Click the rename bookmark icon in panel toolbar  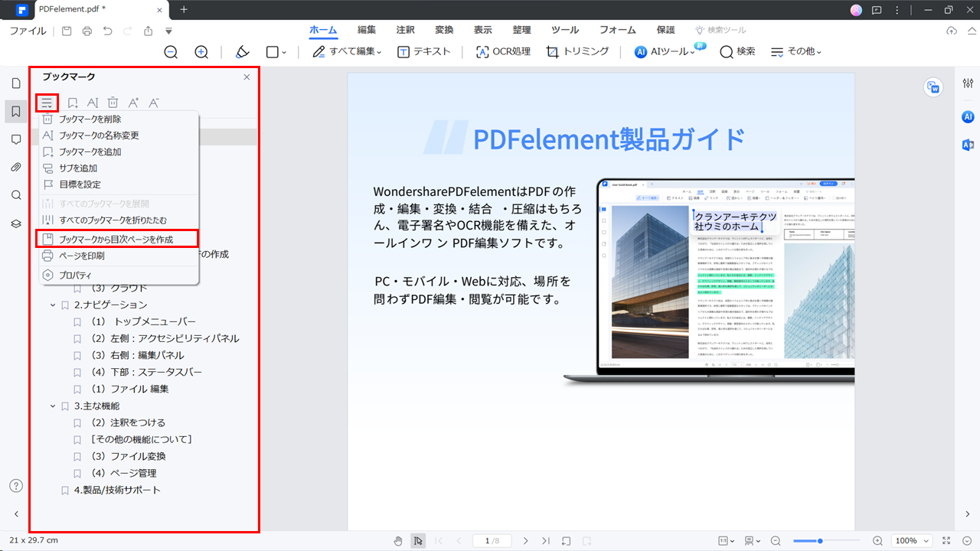tap(93, 103)
